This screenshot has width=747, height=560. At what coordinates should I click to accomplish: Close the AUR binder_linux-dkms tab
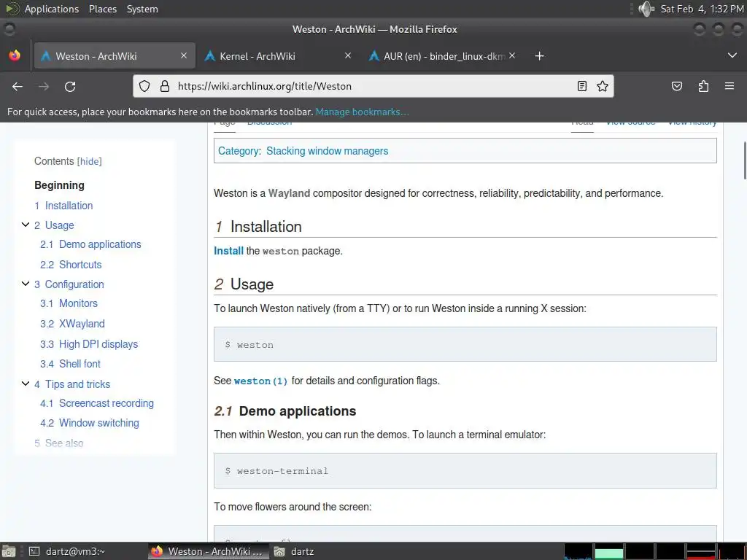coord(512,55)
